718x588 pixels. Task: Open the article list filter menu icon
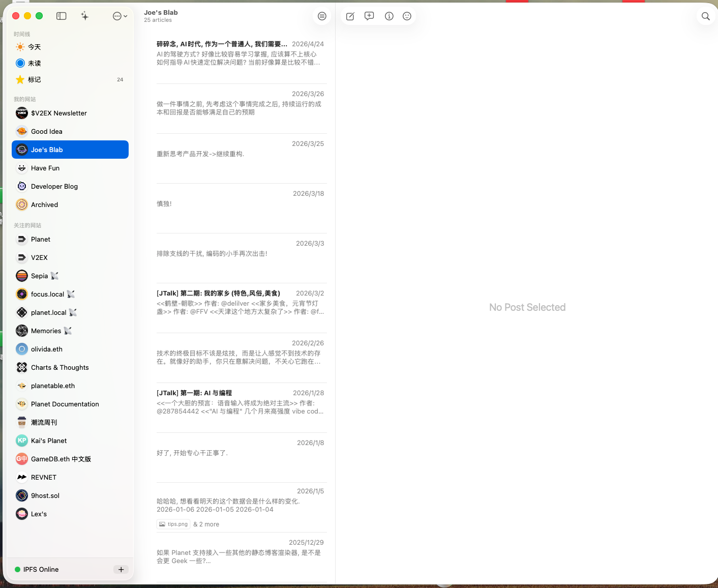[x=322, y=16]
